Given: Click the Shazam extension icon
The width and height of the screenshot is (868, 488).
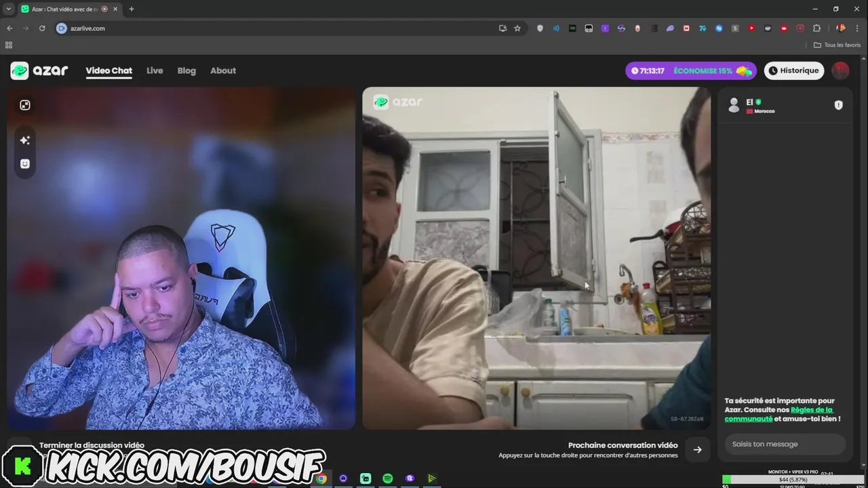Looking at the screenshot, I should [x=719, y=28].
